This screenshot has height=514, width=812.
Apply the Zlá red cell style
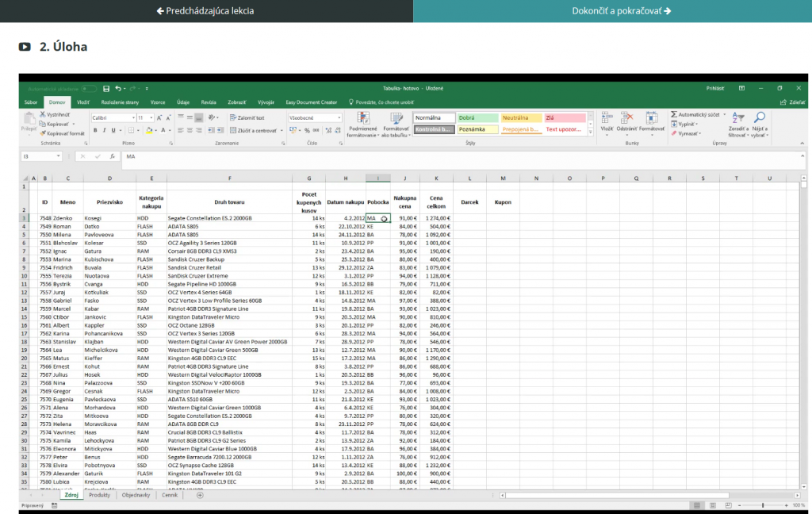(x=565, y=118)
